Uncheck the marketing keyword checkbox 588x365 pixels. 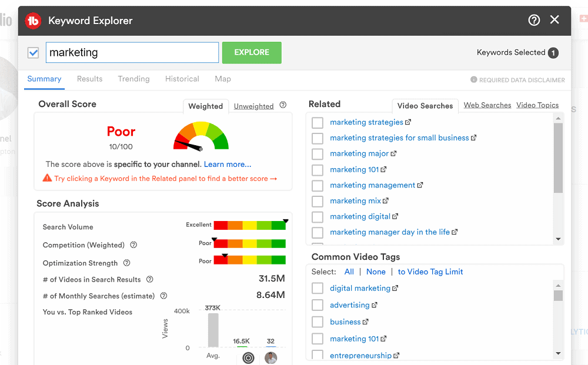coord(33,53)
